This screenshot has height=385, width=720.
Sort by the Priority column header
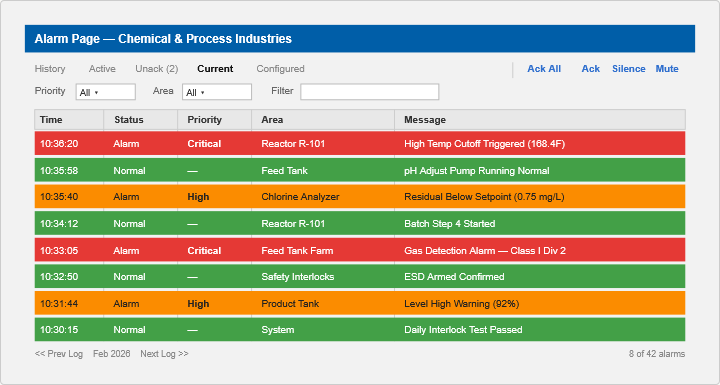214,119
